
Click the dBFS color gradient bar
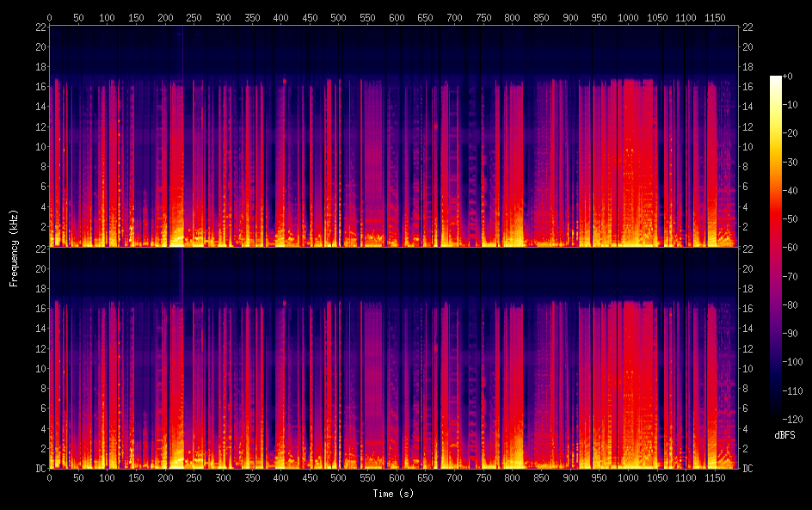776,249
